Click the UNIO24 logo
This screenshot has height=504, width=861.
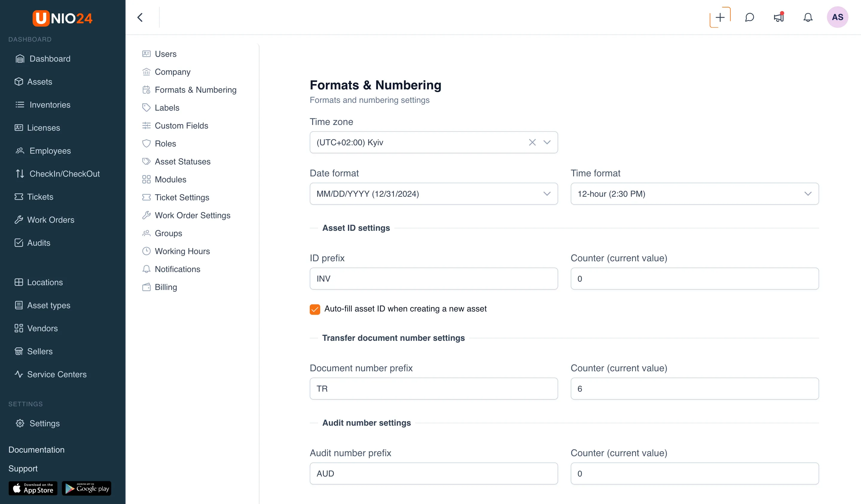click(62, 18)
